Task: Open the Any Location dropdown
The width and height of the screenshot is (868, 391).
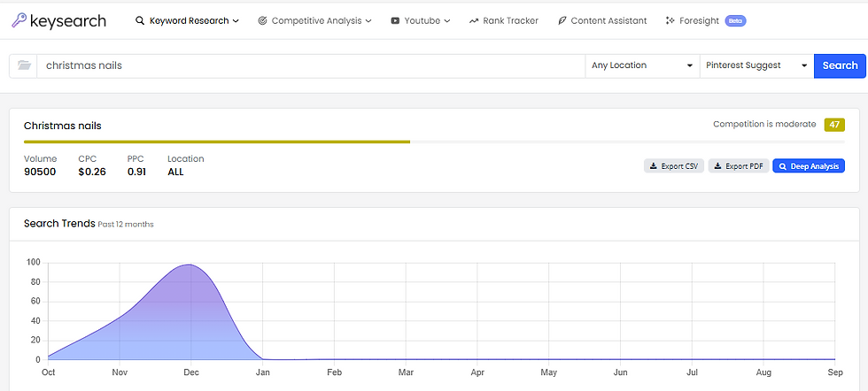Action: pyautogui.click(x=642, y=65)
